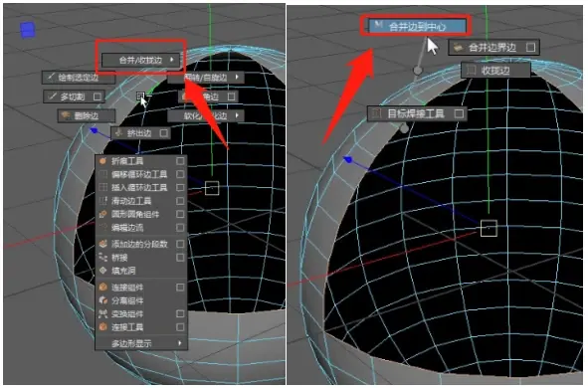This screenshot has width=588, height=388.
Task: Open option box for 多切割
Action: tap(98, 97)
